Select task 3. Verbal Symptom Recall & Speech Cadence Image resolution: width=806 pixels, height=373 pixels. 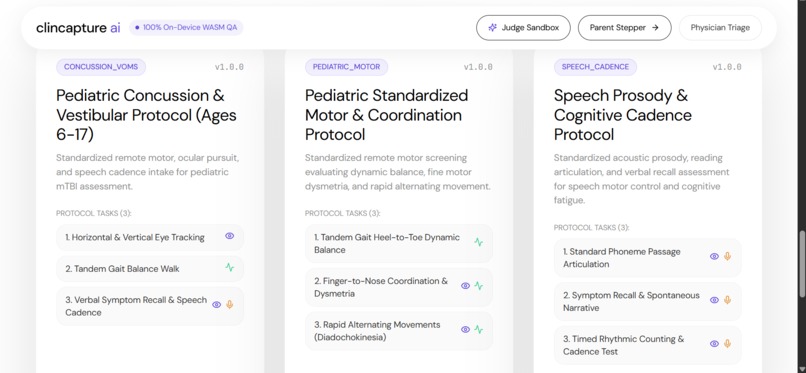pyautogui.click(x=150, y=306)
